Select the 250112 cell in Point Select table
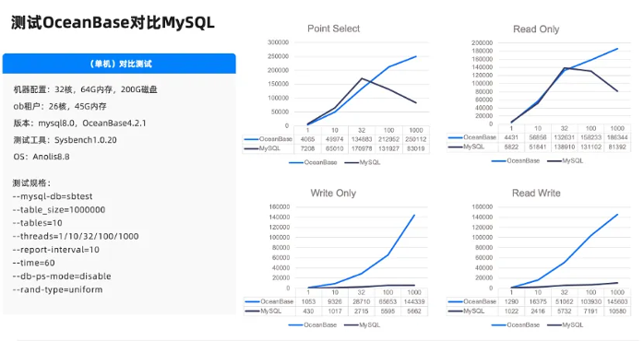Viewport: 644px width, 341px height. pos(415,139)
